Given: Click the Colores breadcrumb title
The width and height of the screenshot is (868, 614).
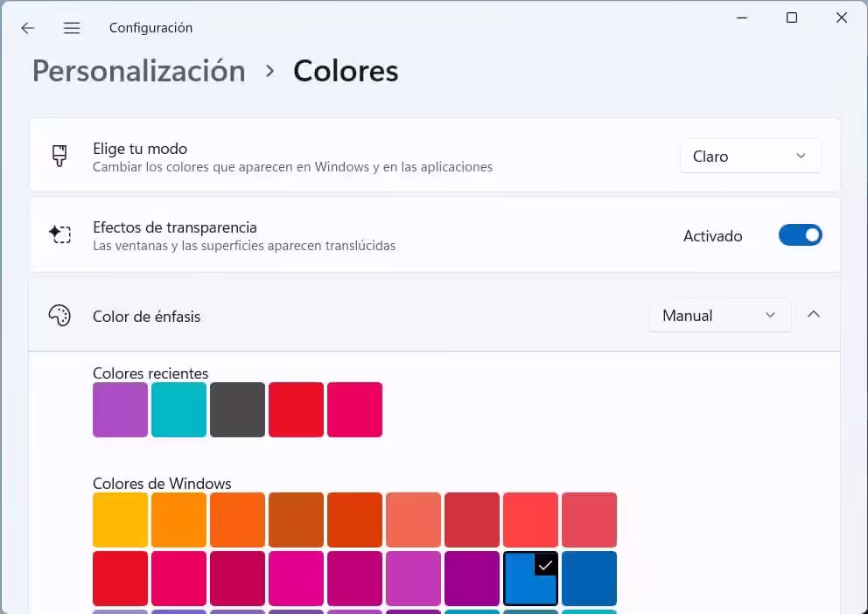Looking at the screenshot, I should (x=345, y=71).
